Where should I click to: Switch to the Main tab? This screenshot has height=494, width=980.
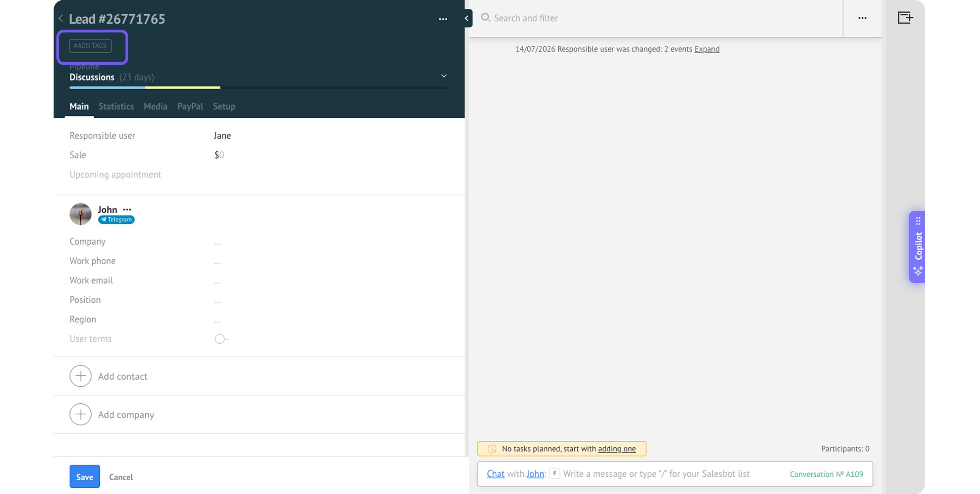click(79, 106)
